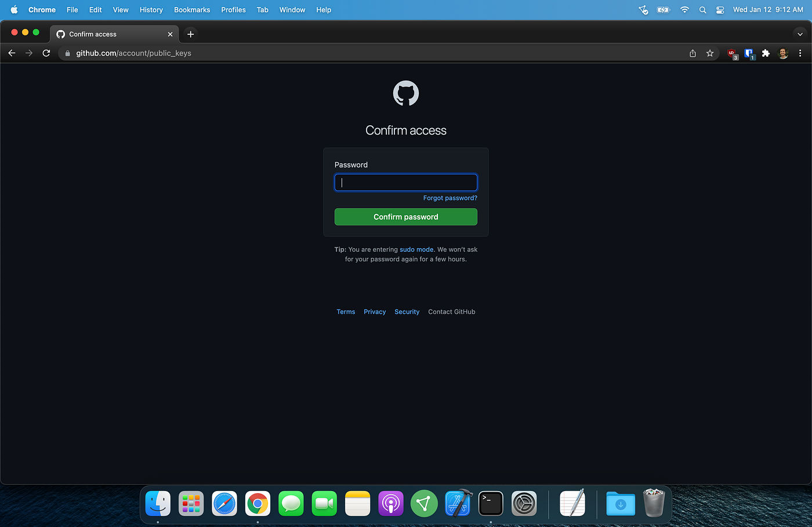Open the Edit menu
The height and width of the screenshot is (527, 812).
tap(96, 10)
